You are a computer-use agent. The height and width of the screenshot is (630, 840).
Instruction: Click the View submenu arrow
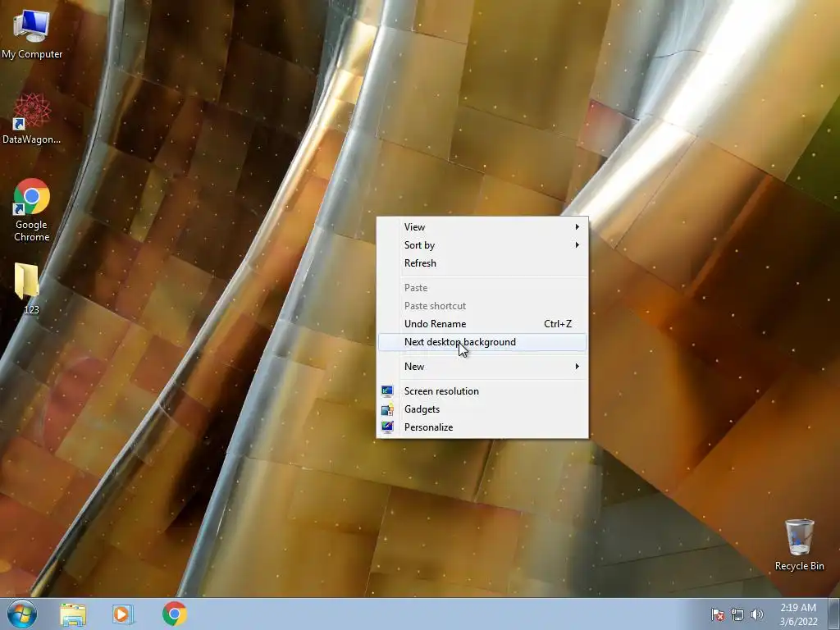pos(577,227)
